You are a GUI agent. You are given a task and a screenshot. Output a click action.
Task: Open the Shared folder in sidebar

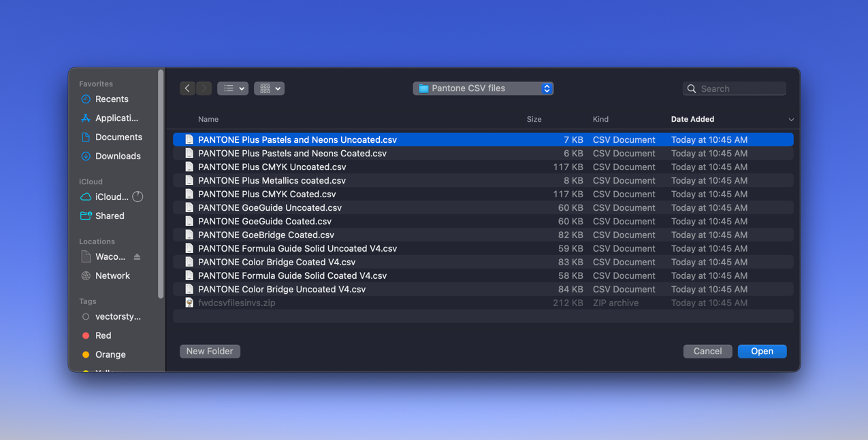[x=110, y=216]
